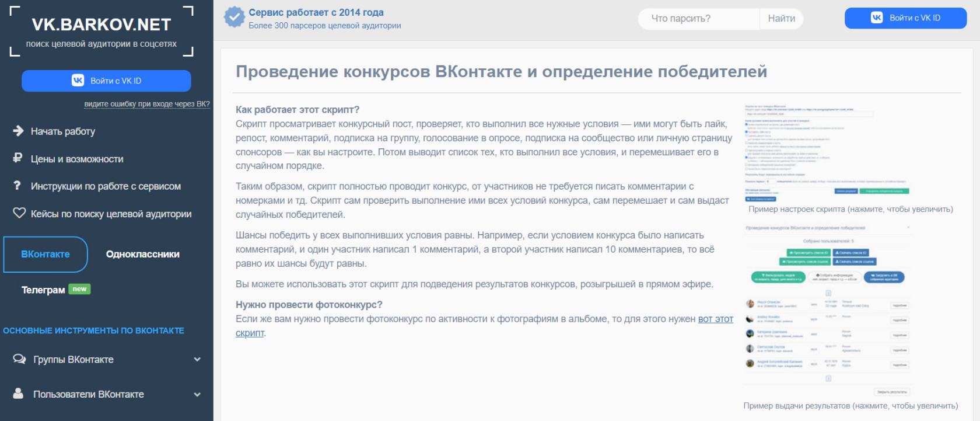Click the green 'new' badge near Телеграм
The image size is (980, 421).
(79, 289)
